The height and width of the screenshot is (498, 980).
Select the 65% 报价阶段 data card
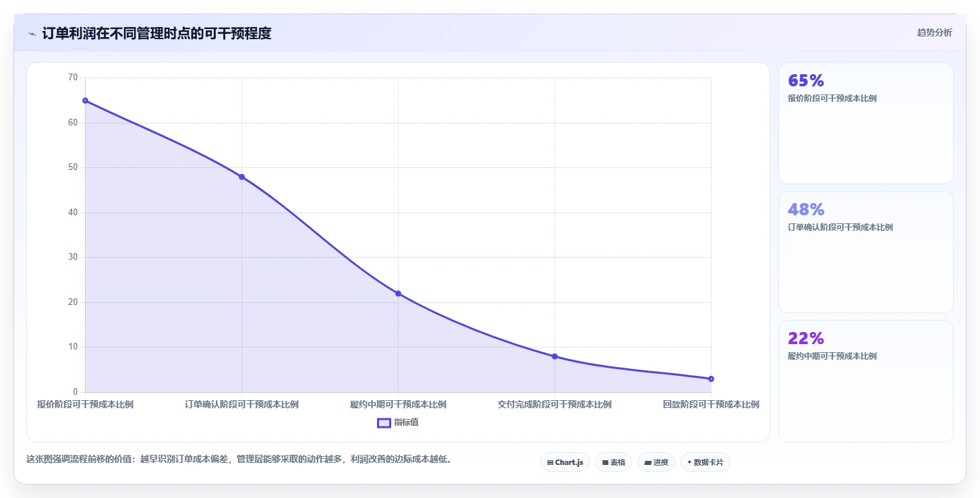pos(866,123)
